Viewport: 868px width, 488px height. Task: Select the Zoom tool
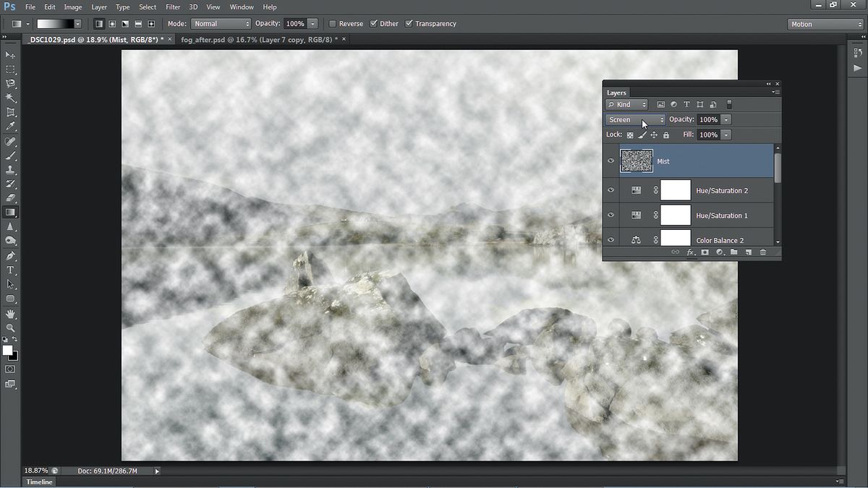pyautogui.click(x=10, y=328)
